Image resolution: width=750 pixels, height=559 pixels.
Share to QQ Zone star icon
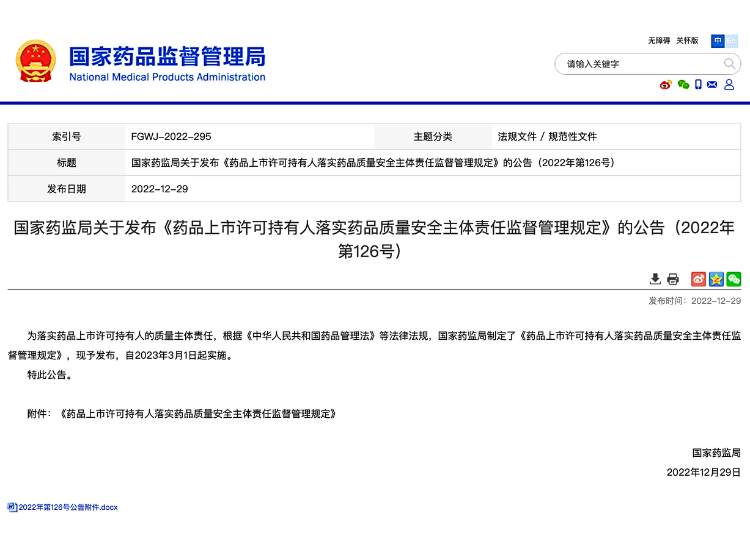point(716,279)
